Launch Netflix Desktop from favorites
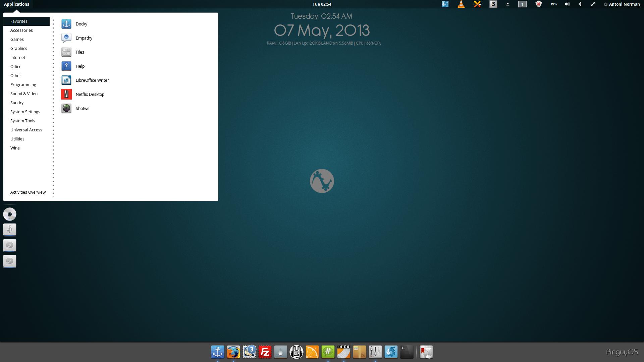The image size is (644, 362). (x=90, y=94)
